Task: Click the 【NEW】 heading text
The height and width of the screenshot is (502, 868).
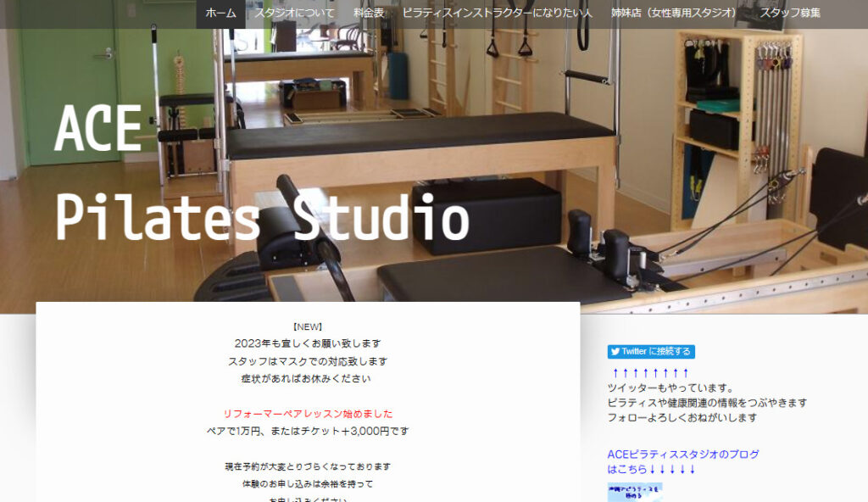Action: pyautogui.click(x=308, y=327)
